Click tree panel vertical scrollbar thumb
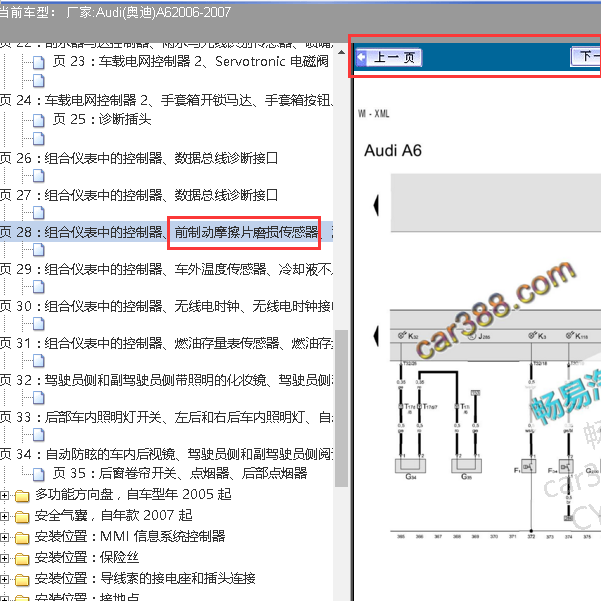The image size is (601, 601). pos(341,409)
